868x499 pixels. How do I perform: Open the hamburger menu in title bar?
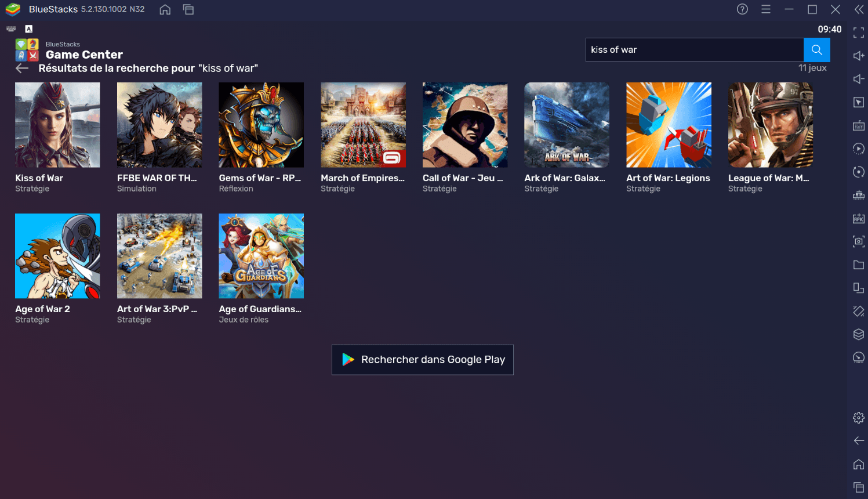click(766, 9)
